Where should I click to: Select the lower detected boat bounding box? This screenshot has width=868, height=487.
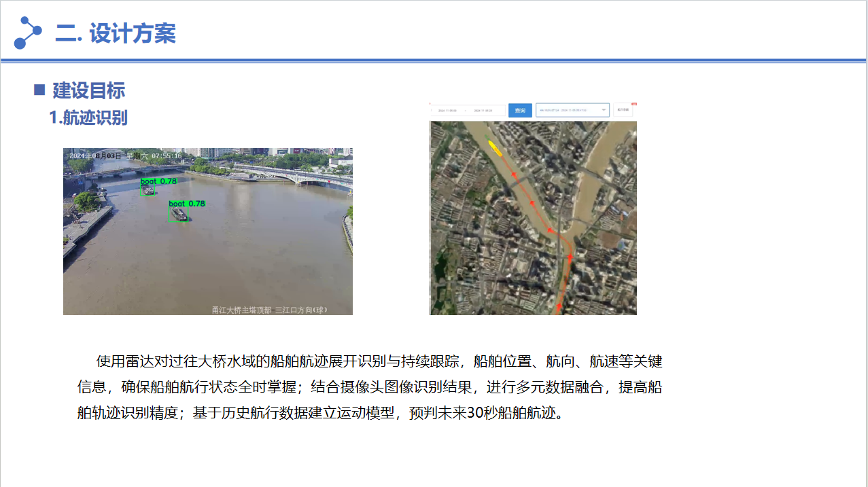[x=178, y=215]
